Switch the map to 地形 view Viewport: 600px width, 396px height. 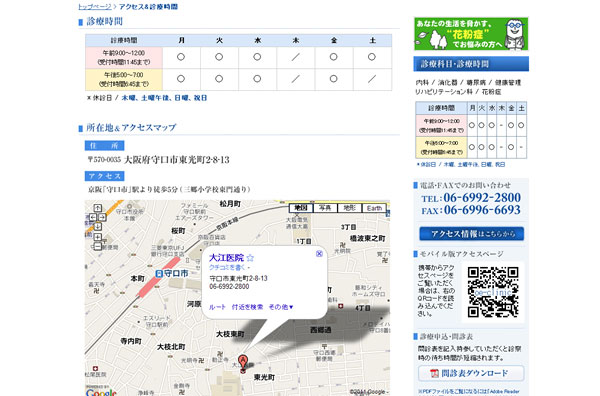pos(349,208)
